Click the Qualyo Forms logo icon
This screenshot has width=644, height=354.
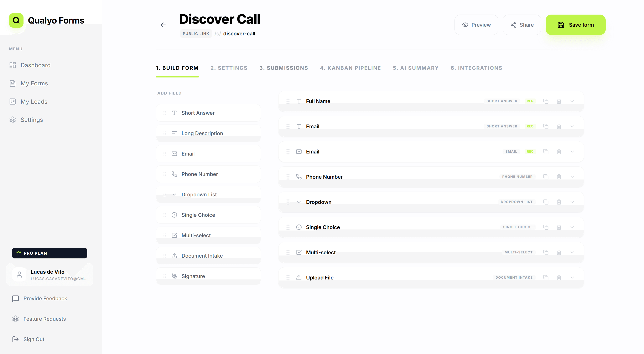[x=16, y=20]
